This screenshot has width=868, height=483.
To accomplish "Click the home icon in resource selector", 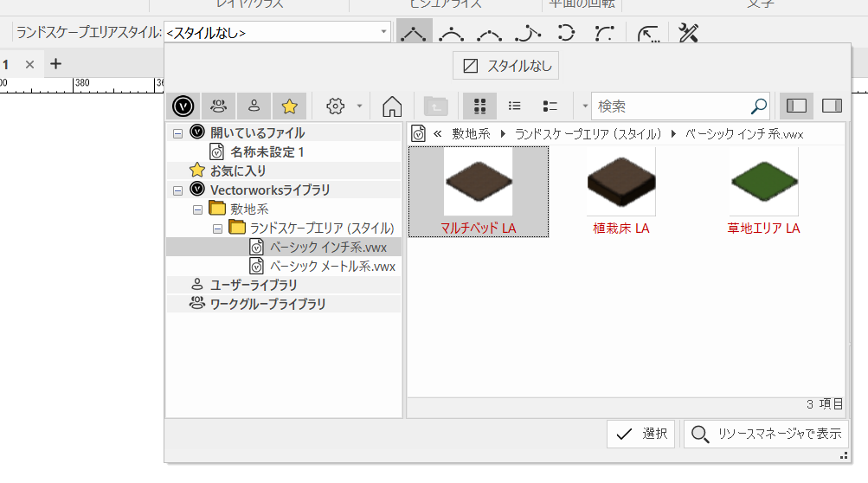I will (x=392, y=106).
